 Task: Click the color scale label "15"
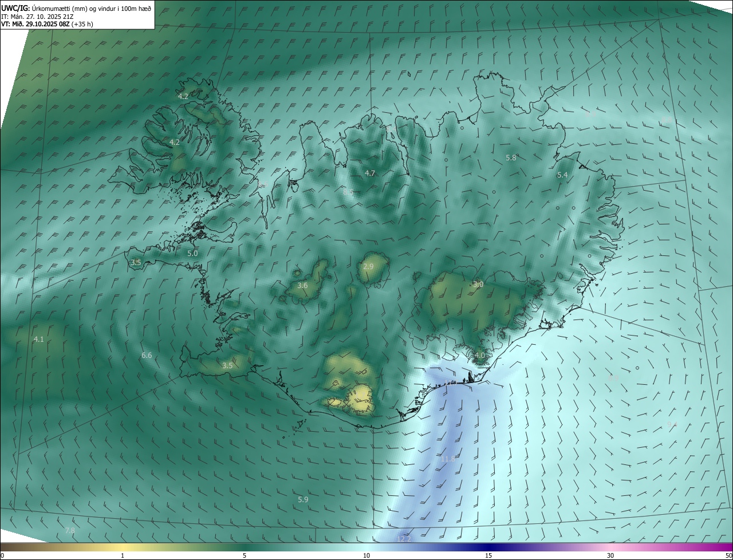488,555
